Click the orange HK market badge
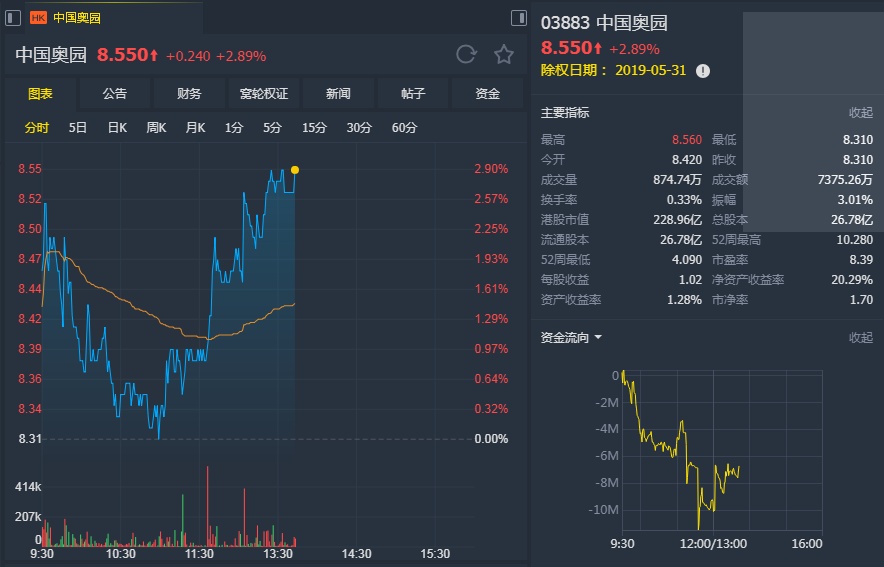This screenshot has width=884, height=567. [38, 17]
